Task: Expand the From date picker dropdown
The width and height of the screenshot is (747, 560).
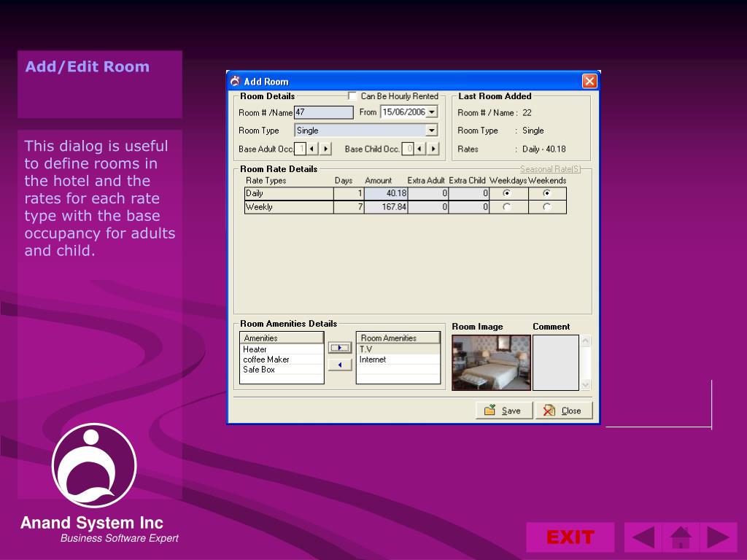Action: point(431,112)
